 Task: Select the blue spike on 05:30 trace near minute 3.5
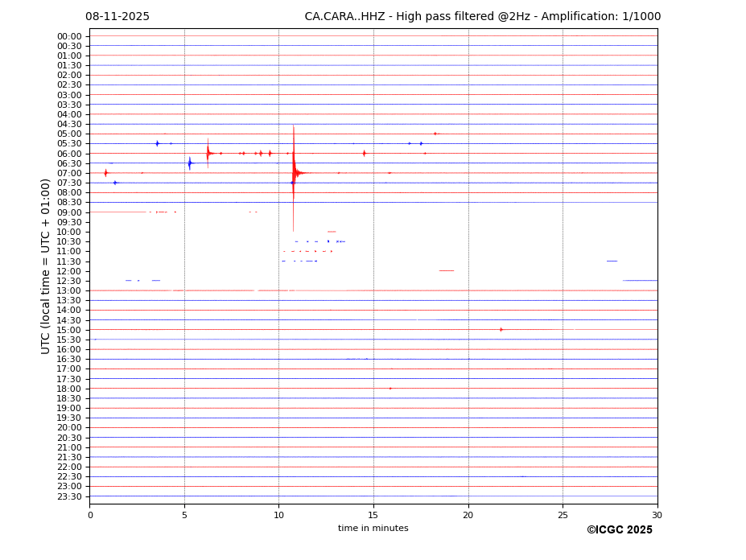(157, 143)
